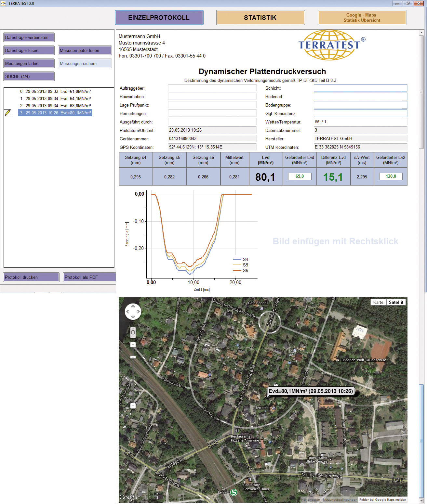This screenshot has height=504, width=427.
Task: Select measurement 2 with Evd=68,6MN/m²
Action: [x=55, y=106]
